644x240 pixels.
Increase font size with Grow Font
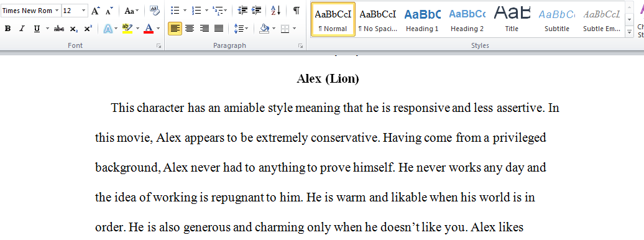pyautogui.click(x=95, y=11)
